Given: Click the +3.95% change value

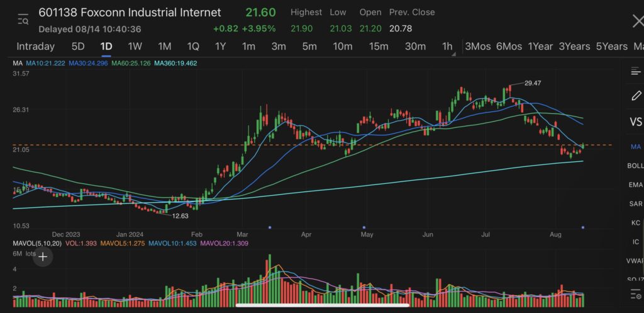Looking at the screenshot, I should coord(258,29).
